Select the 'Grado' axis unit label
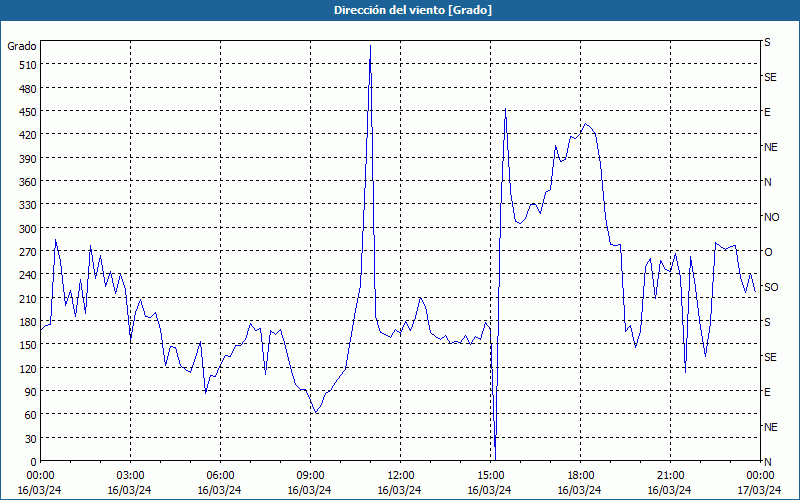Image resolution: width=800 pixels, height=500 pixels. (22, 46)
